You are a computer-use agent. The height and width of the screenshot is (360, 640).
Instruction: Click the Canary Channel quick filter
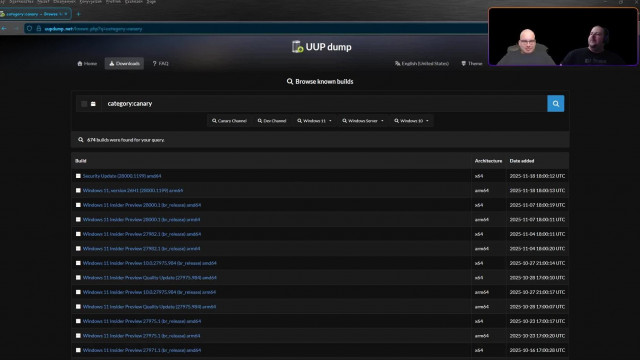[229, 121]
